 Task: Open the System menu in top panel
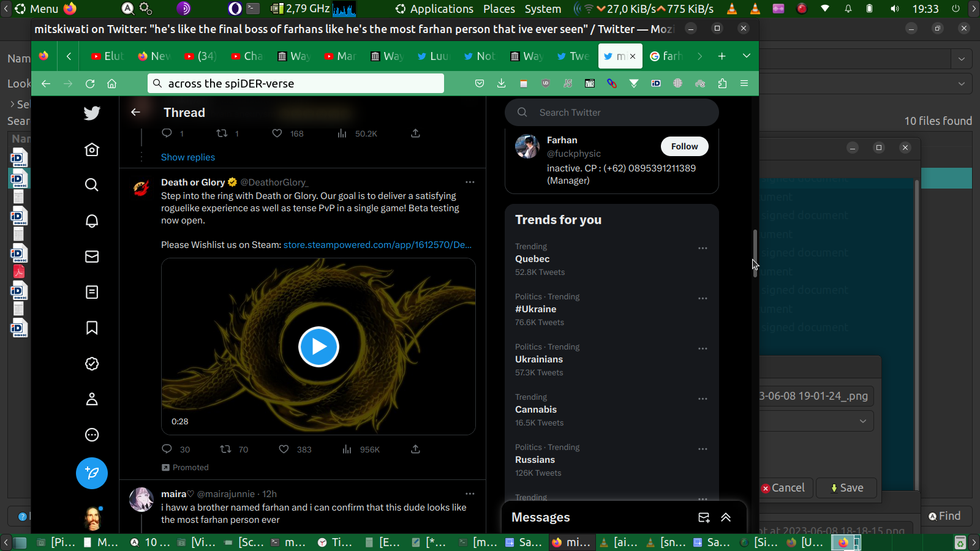pyautogui.click(x=543, y=9)
